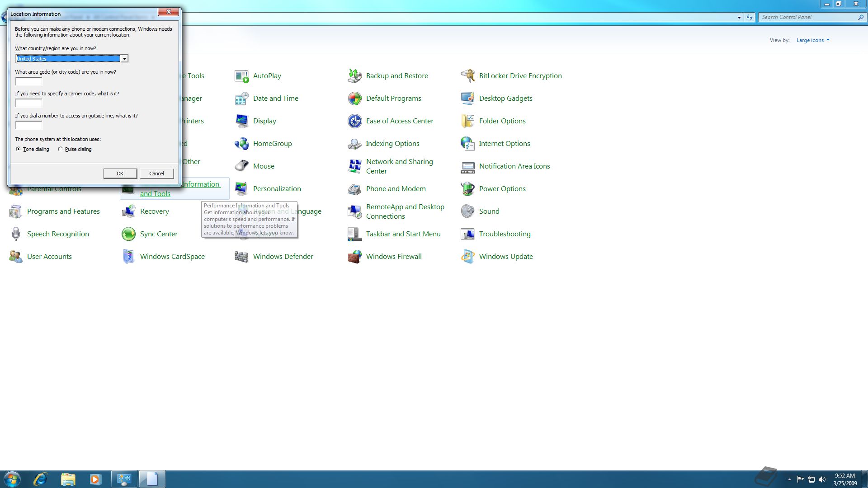Show hidden icons in system tray
The height and width of the screenshot is (488, 868).
click(x=789, y=479)
